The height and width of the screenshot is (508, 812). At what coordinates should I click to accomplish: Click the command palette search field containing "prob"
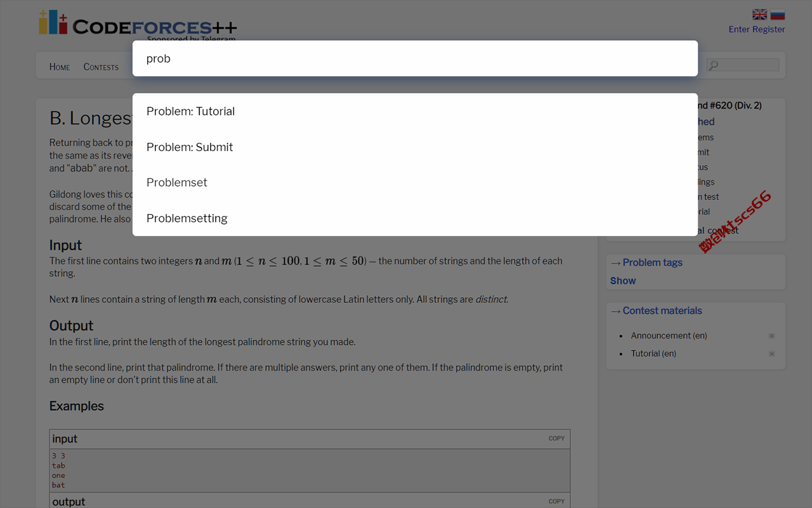pyautogui.click(x=415, y=58)
